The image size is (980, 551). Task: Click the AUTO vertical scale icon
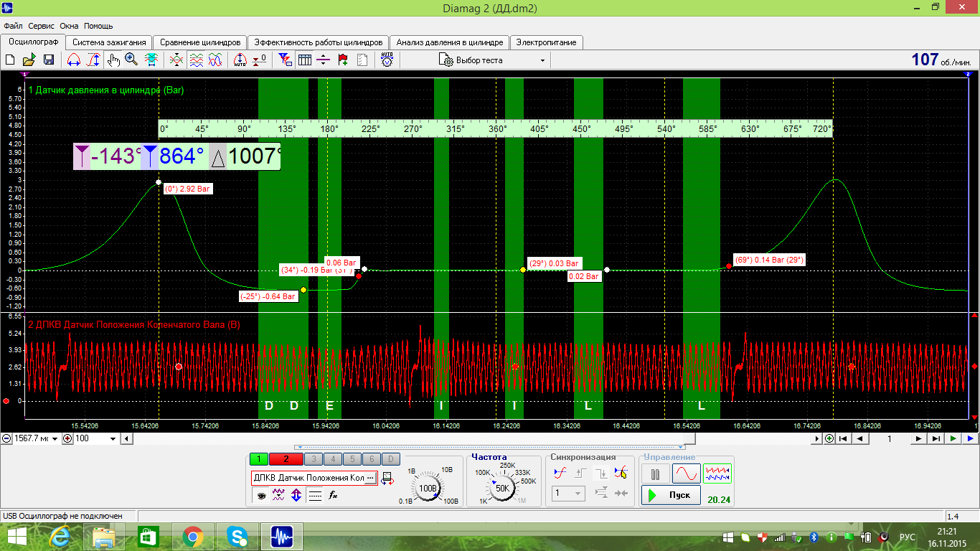pyautogui.click(x=240, y=60)
